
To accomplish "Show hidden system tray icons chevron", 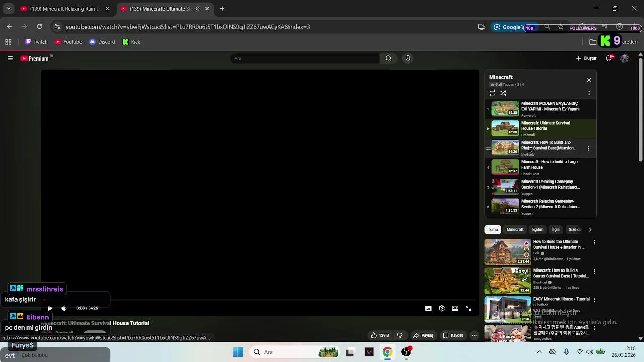I will tap(539, 352).
